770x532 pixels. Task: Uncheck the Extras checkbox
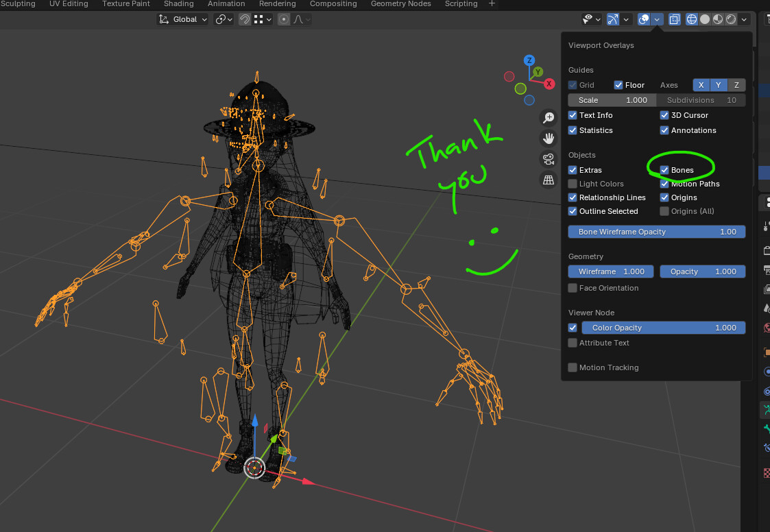(573, 170)
